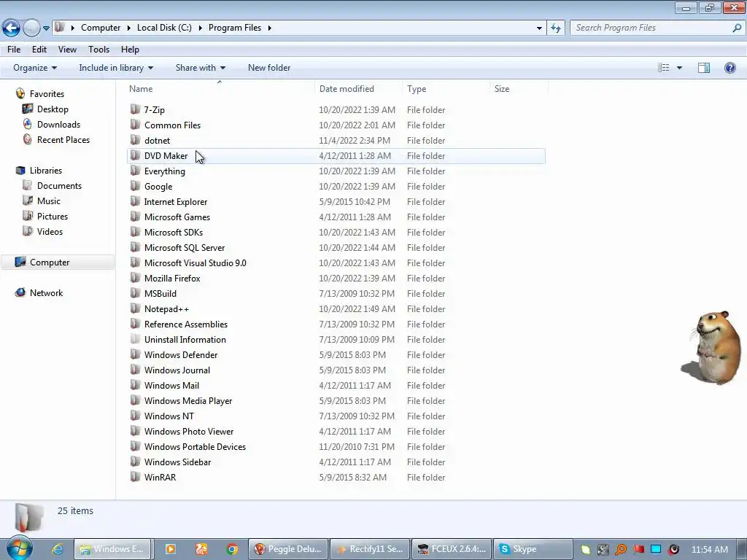Select Libraries in the navigation pane
The width and height of the screenshot is (747, 560).
tap(46, 171)
